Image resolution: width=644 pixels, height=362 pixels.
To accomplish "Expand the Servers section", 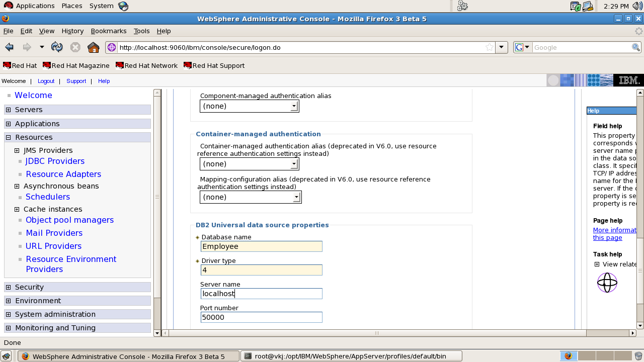I will coord(8,110).
